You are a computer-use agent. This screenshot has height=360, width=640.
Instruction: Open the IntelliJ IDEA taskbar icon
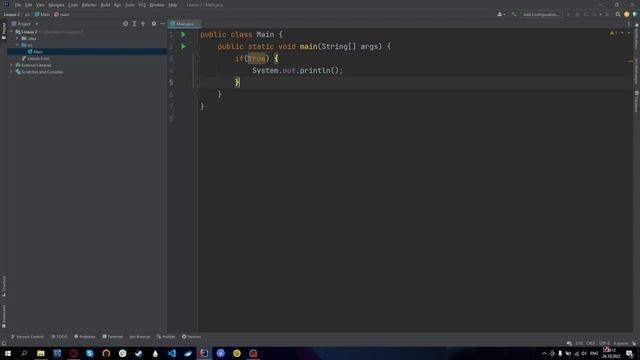tap(204, 353)
